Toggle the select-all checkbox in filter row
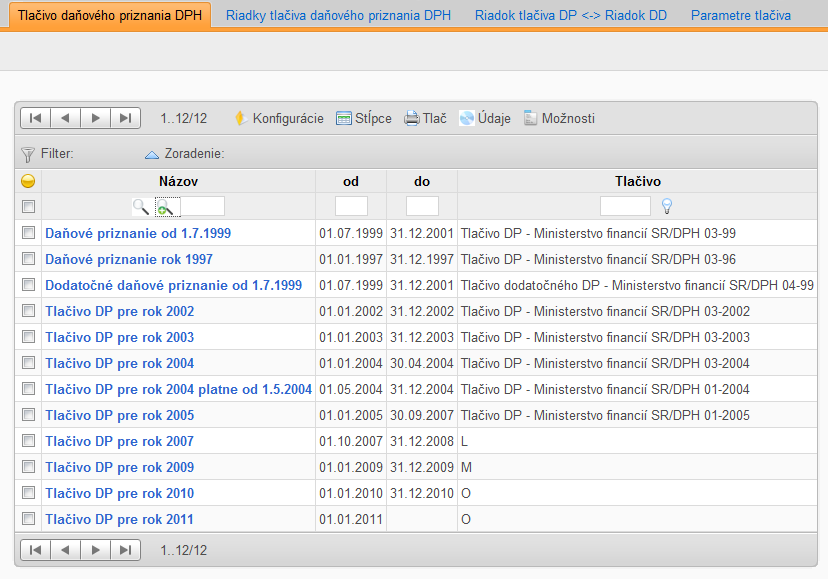 pyautogui.click(x=29, y=206)
